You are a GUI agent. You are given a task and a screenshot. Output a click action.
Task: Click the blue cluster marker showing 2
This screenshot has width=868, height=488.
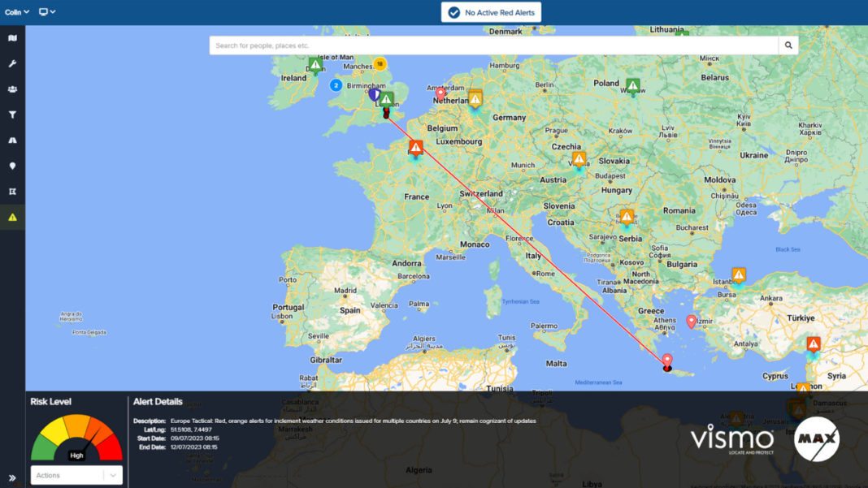point(335,84)
